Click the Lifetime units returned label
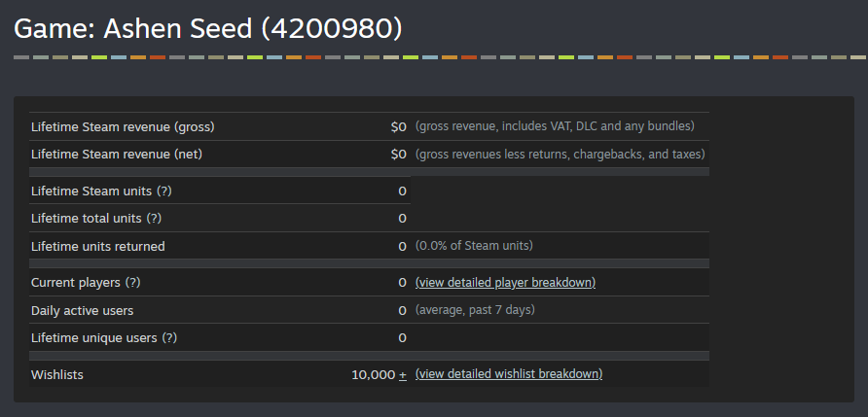Viewport: 868px width, 417px height. click(x=98, y=246)
